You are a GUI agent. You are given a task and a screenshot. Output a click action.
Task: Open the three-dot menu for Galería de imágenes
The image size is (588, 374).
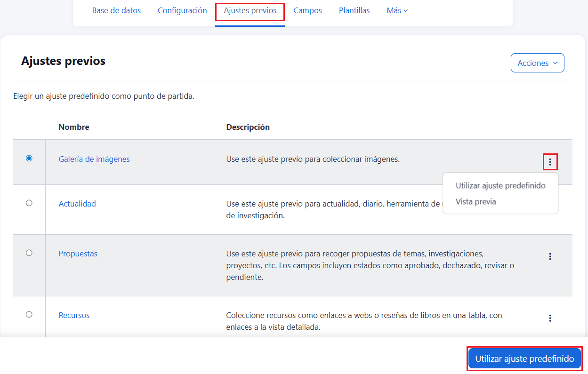(x=550, y=162)
